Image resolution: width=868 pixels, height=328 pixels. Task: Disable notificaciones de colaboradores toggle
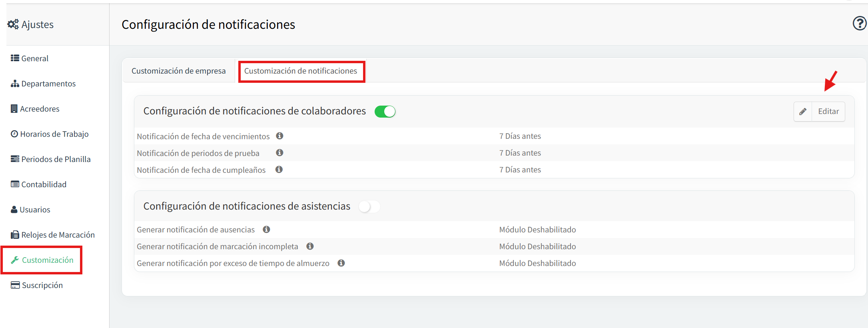point(385,112)
